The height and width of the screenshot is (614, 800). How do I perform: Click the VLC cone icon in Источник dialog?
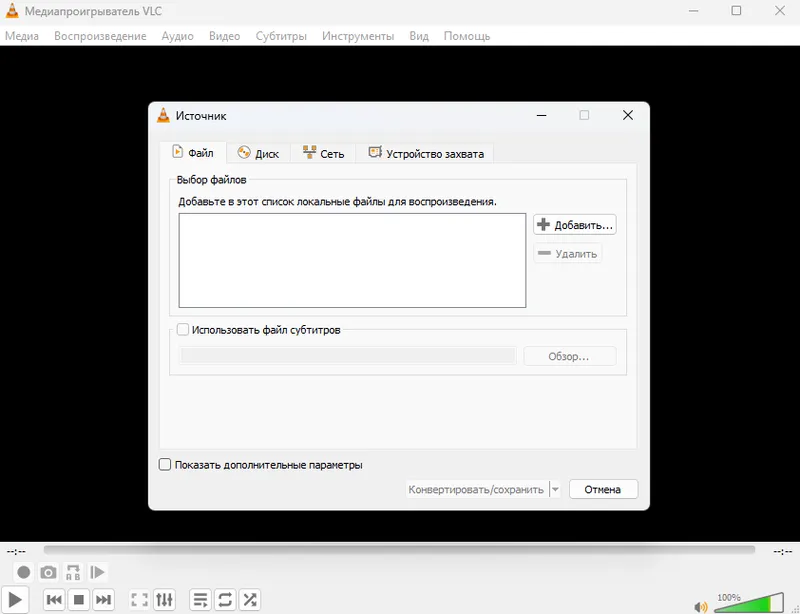click(163, 115)
